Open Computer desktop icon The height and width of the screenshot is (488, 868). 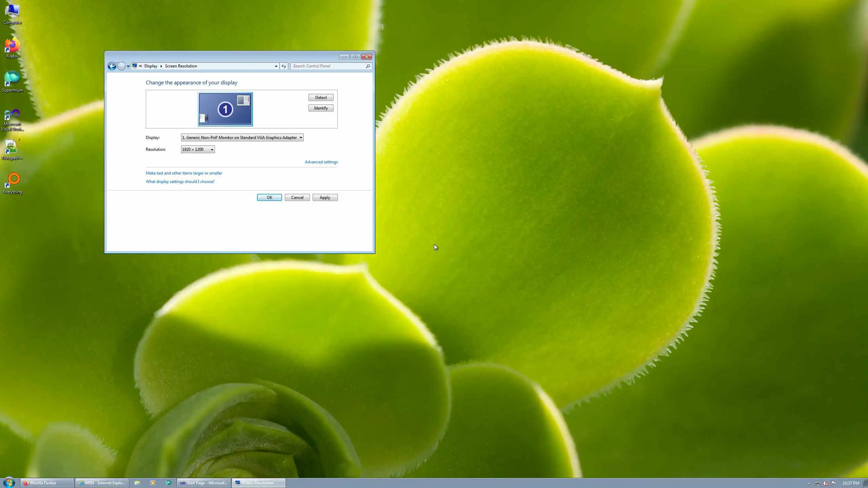(x=12, y=14)
